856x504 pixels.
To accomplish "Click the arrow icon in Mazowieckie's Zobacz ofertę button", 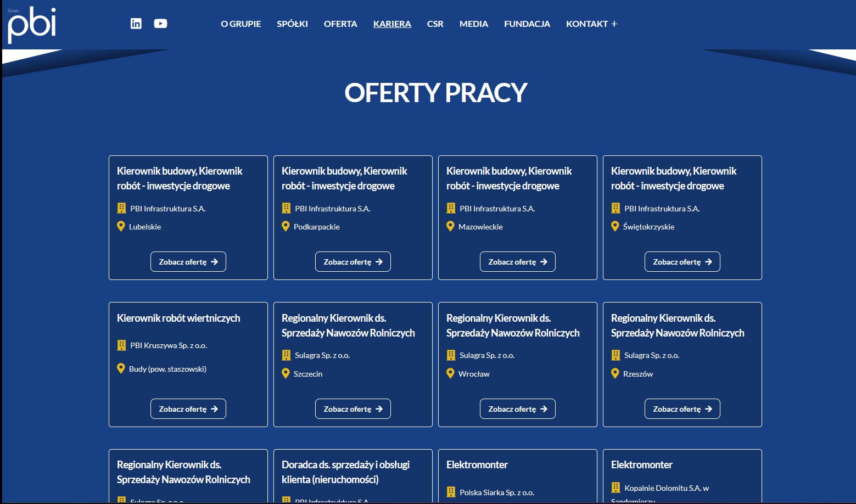I will tap(542, 262).
